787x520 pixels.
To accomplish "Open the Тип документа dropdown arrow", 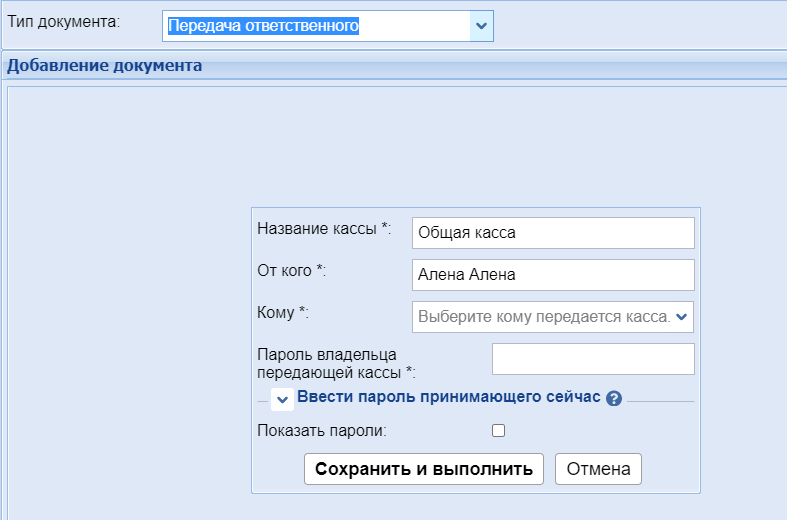I will (481, 26).
